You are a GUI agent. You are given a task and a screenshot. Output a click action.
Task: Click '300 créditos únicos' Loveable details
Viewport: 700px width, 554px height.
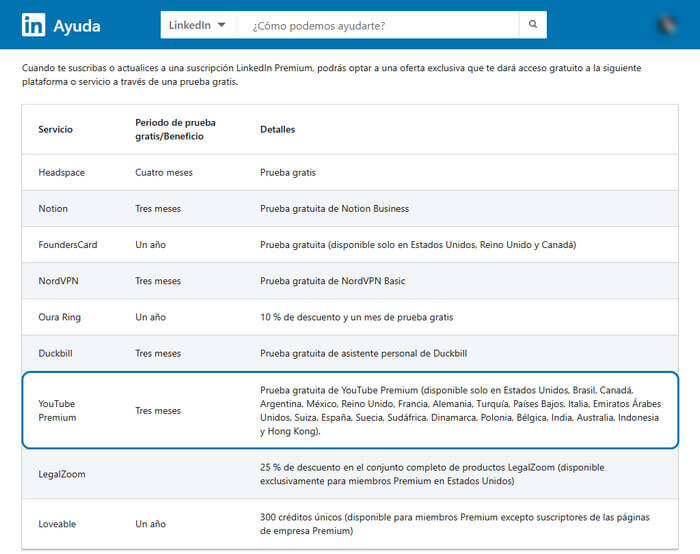click(455, 524)
